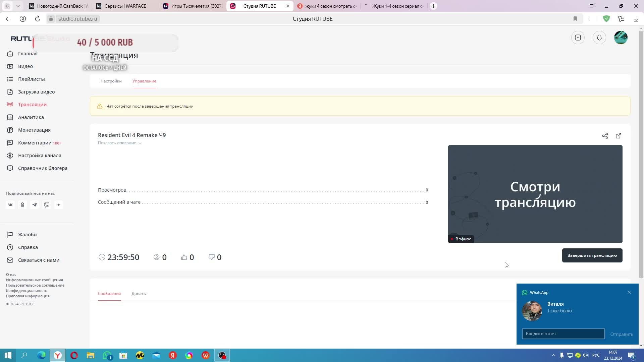Open Аналитика in the sidebar
This screenshot has width=644, height=362.
click(25, 117)
